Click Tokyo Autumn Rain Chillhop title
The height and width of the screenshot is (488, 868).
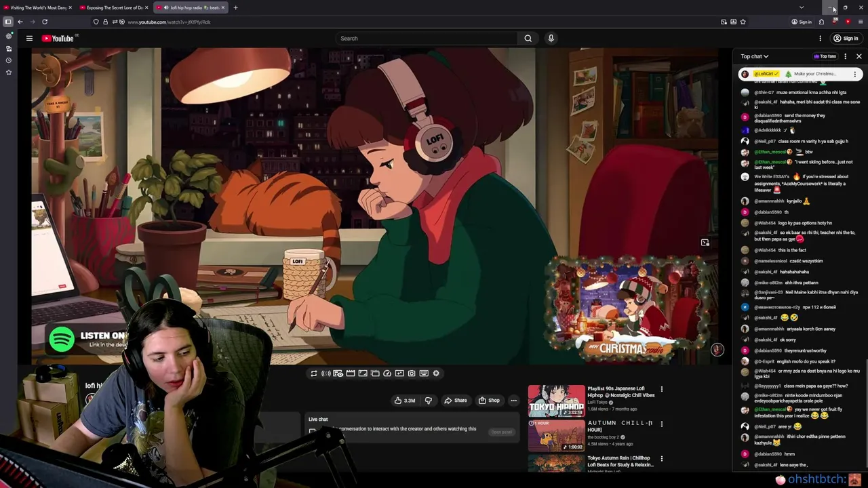pos(620,462)
